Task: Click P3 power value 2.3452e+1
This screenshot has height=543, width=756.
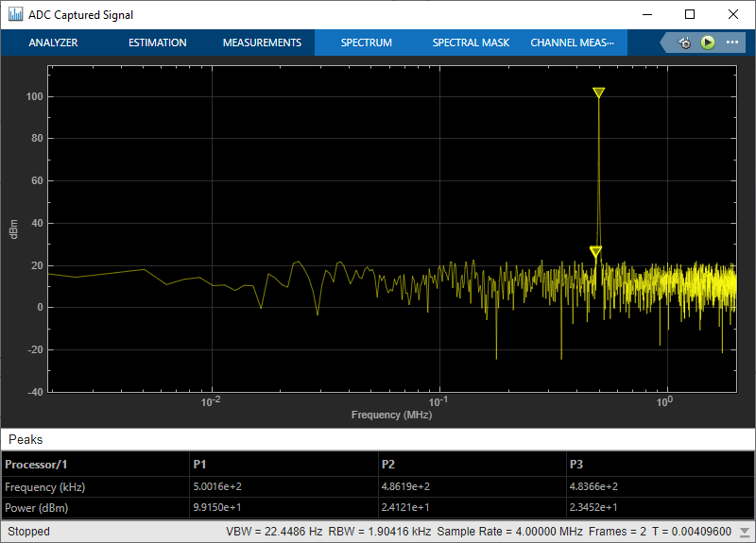Action: 593,507
